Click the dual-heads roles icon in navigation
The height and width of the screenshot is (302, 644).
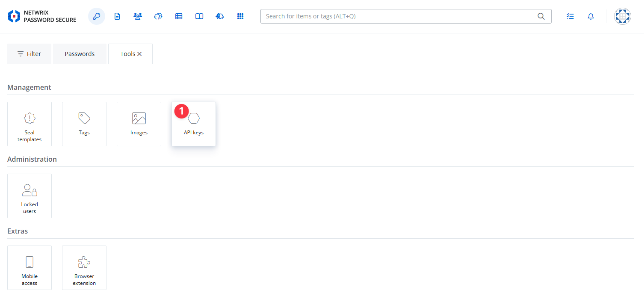click(x=158, y=16)
